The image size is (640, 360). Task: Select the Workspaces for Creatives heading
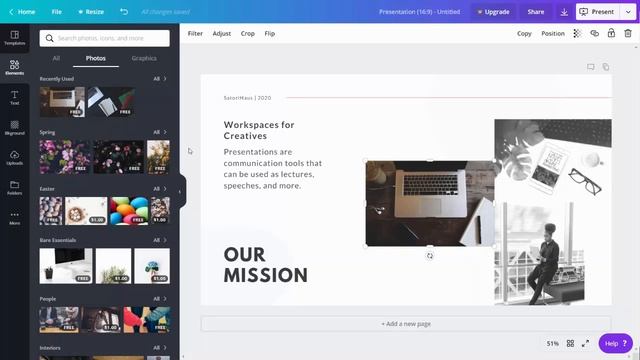(x=259, y=130)
